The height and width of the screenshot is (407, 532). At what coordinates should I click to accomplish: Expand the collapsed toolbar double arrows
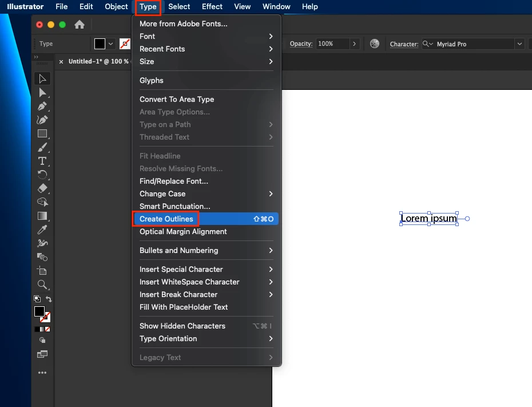pos(36,57)
